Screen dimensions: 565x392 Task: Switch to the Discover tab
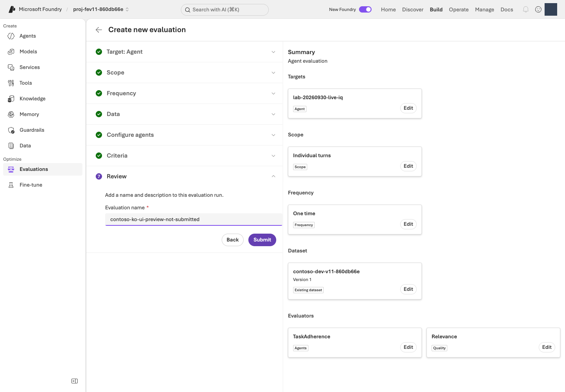413,9
